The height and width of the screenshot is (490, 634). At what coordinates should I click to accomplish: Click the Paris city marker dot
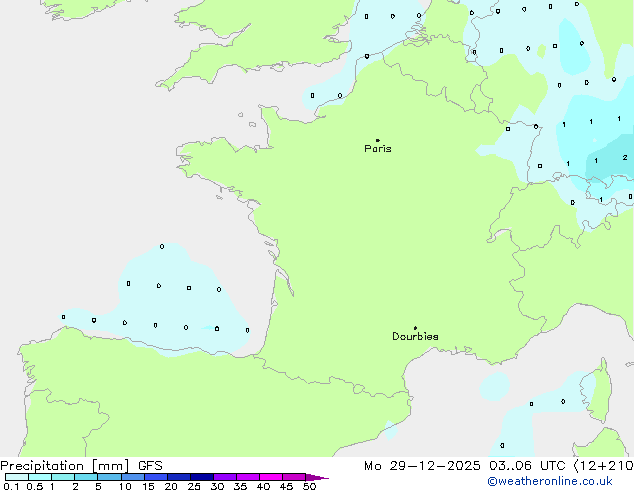(x=377, y=141)
